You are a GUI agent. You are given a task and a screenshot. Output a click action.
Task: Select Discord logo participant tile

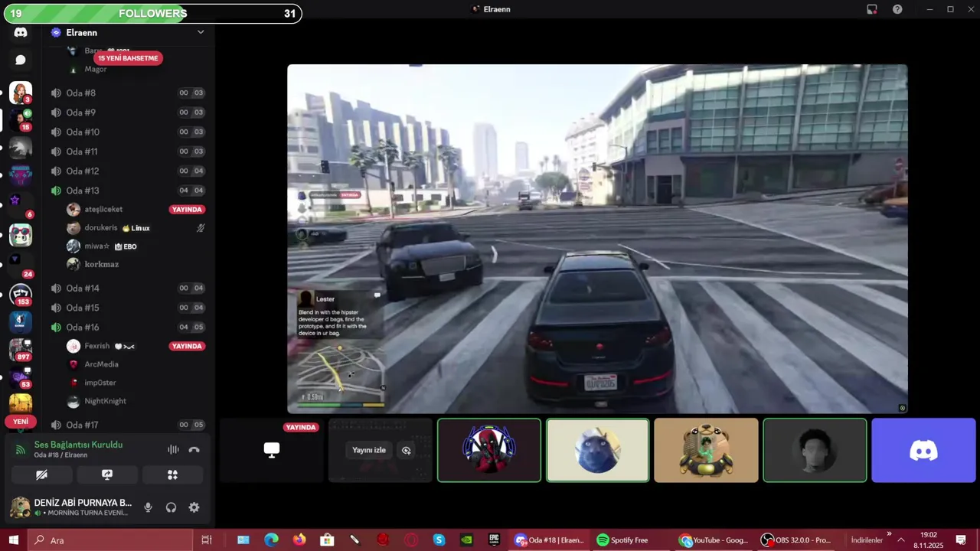tap(923, 450)
